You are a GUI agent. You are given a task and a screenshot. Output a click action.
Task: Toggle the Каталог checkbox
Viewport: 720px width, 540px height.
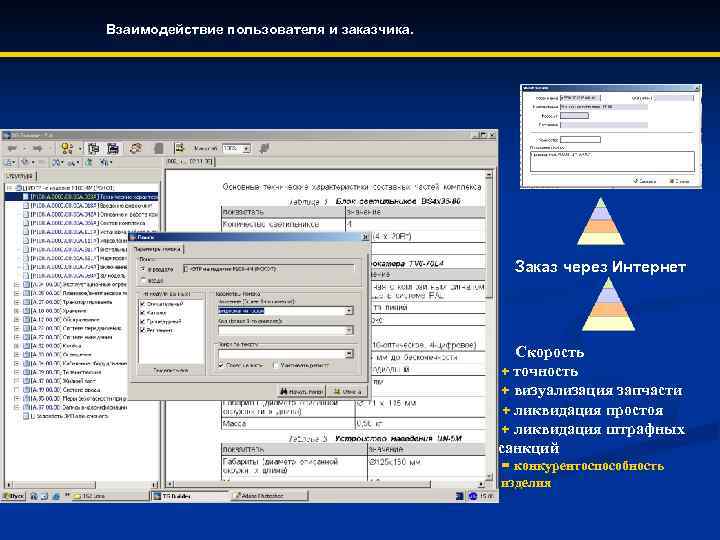(143, 313)
